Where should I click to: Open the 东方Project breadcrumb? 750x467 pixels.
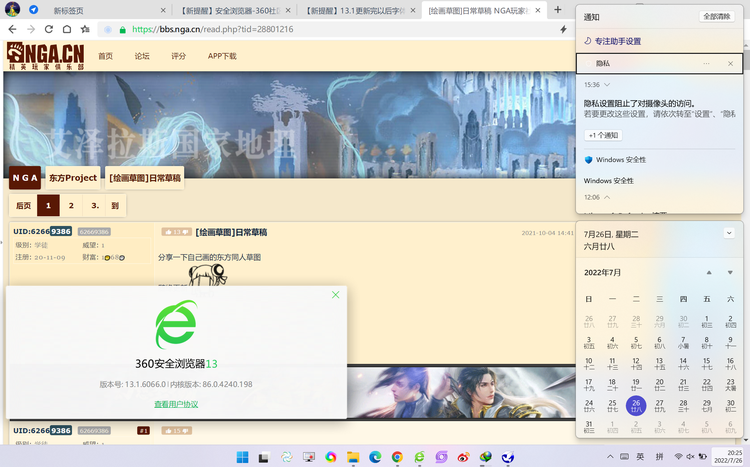(x=73, y=178)
